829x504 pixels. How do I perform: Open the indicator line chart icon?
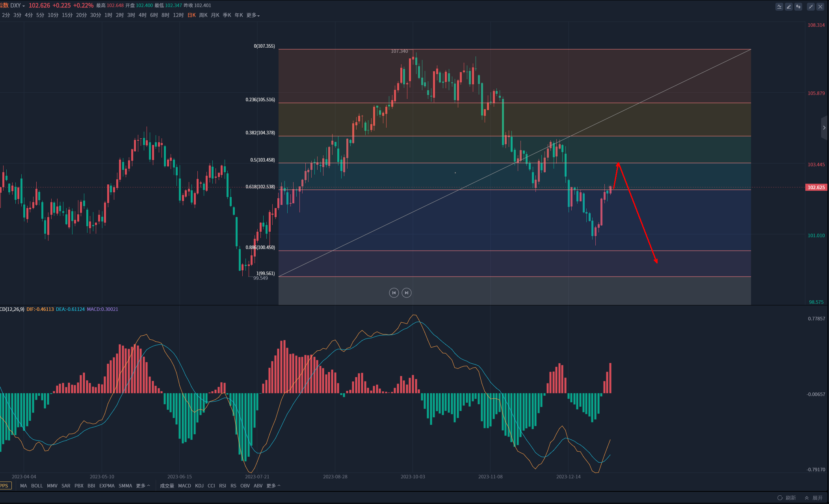click(779, 7)
